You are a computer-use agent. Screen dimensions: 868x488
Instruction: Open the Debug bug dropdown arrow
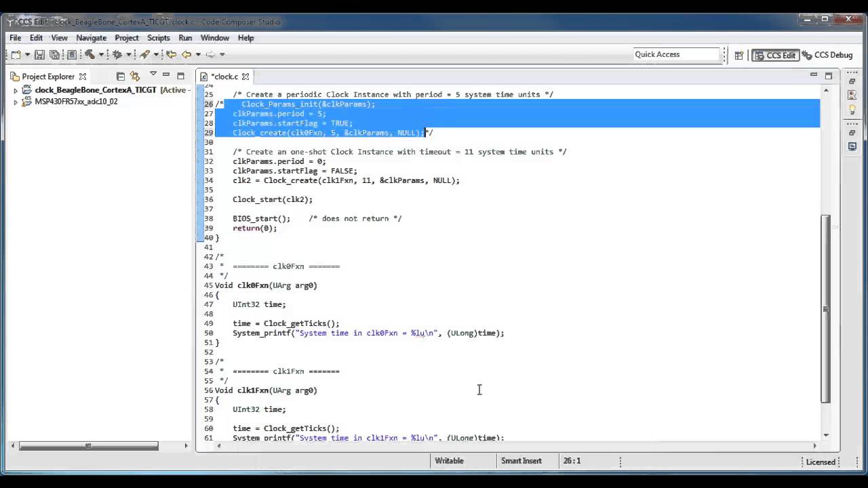pyautogui.click(x=128, y=54)
